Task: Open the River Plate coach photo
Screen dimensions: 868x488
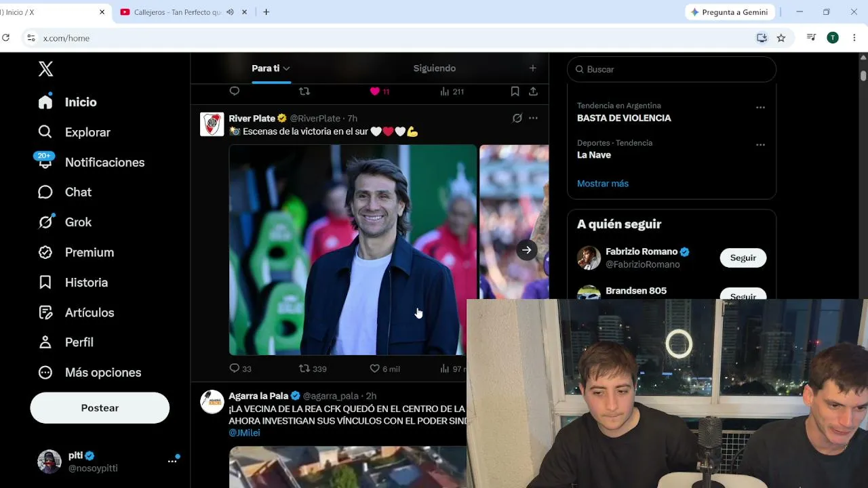Action: (x=353, y=250)
